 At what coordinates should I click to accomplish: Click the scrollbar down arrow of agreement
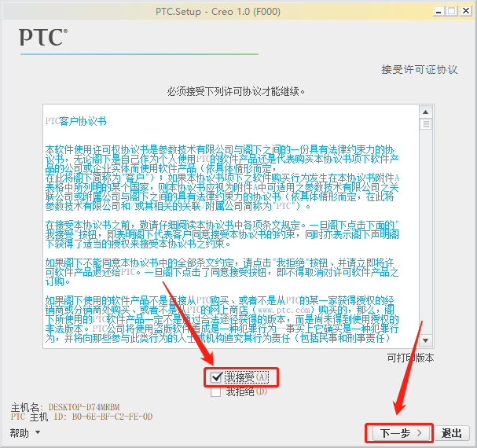(426, 340)
